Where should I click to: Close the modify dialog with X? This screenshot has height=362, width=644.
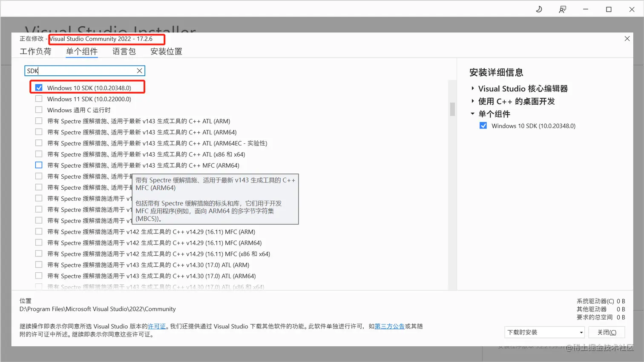coord(627,39)
